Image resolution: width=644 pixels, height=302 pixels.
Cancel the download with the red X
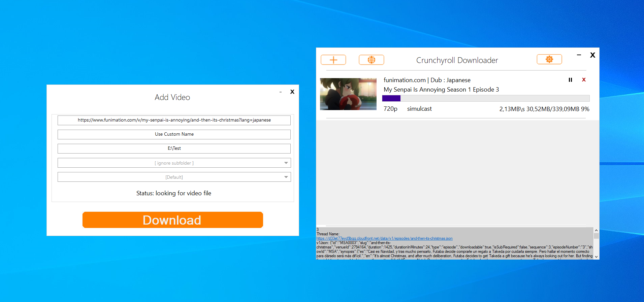[x=584, y=80]
